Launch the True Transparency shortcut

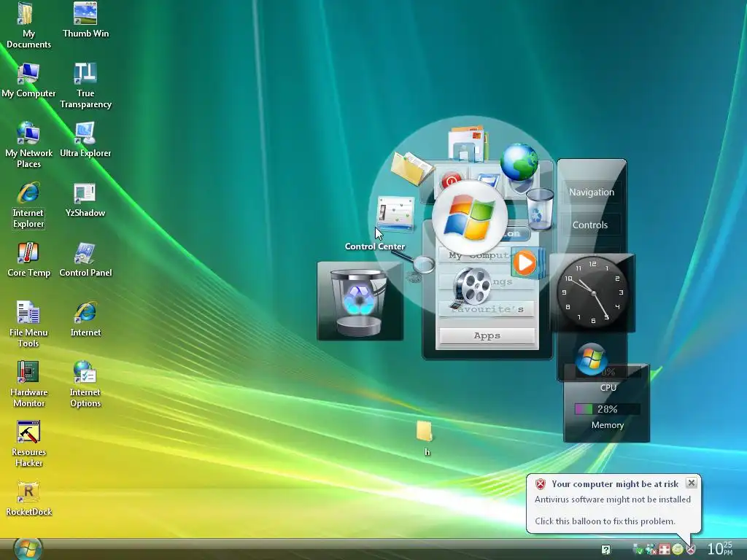pos(86,86)
